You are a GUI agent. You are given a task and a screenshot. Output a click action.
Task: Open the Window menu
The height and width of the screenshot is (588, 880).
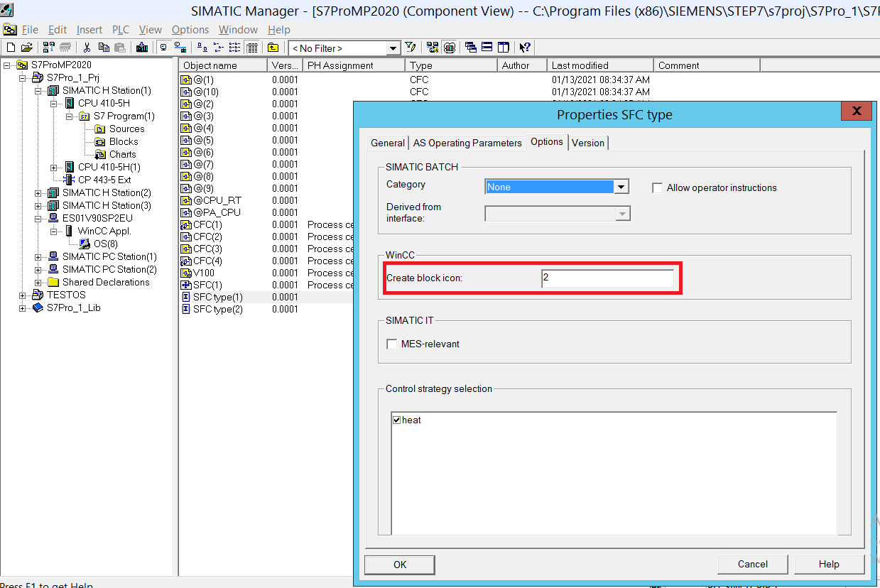(x=238, y=30)
